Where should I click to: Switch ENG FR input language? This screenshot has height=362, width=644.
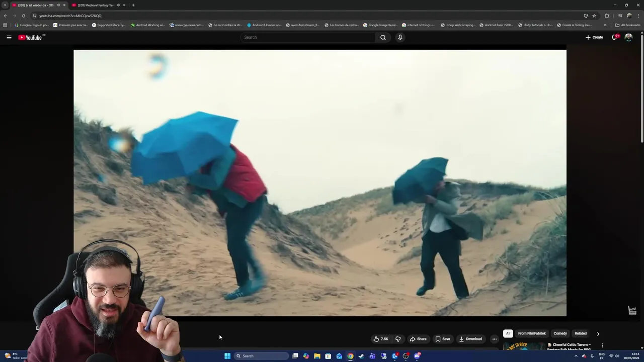[602, 356]
